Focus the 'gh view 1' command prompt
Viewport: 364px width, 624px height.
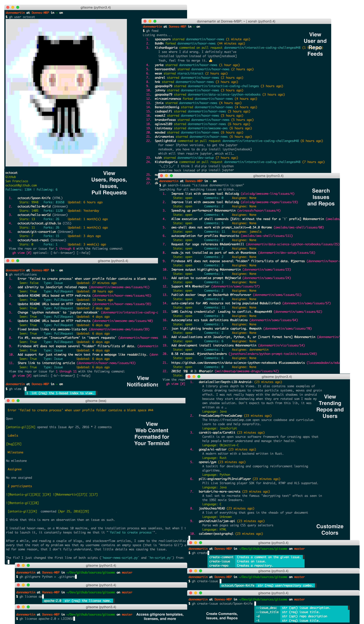pos(17,389)
